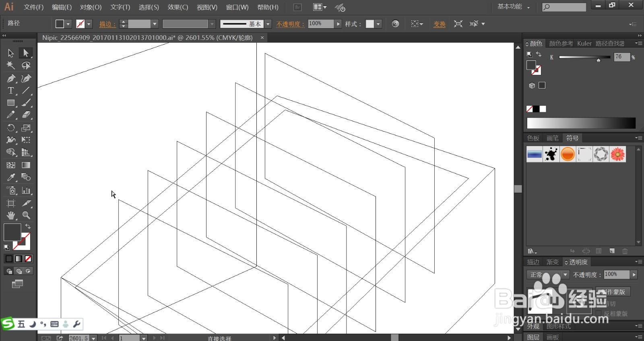Open the 基本 brush definition dropdown
Viewport: 644px width, 341px height.
tap(268, 24)
